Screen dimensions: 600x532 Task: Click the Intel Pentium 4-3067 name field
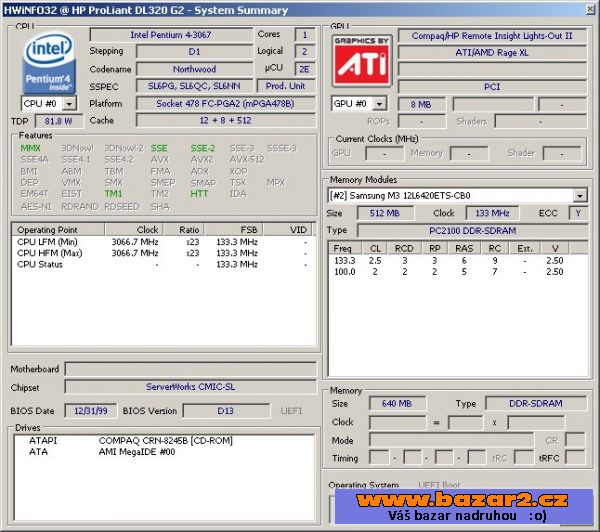point(171,35)
